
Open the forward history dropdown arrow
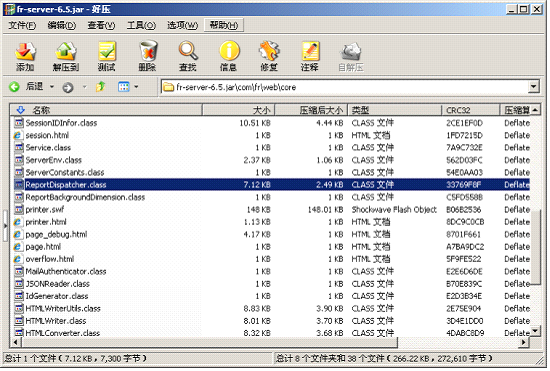click(x=85, y=87)
